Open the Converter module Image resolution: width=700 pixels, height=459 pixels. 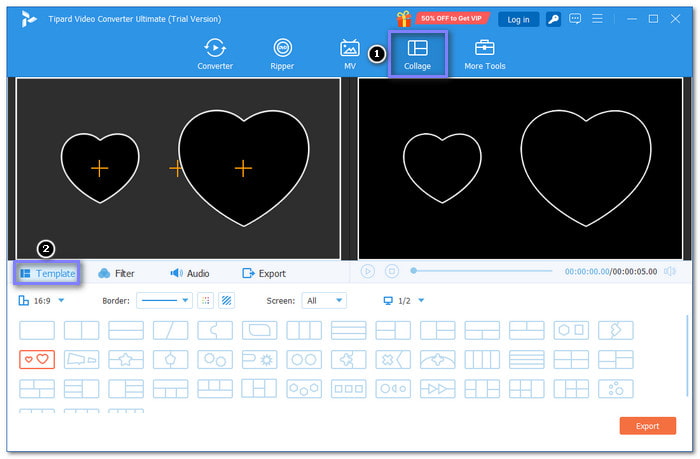click(x=215, y=54)
